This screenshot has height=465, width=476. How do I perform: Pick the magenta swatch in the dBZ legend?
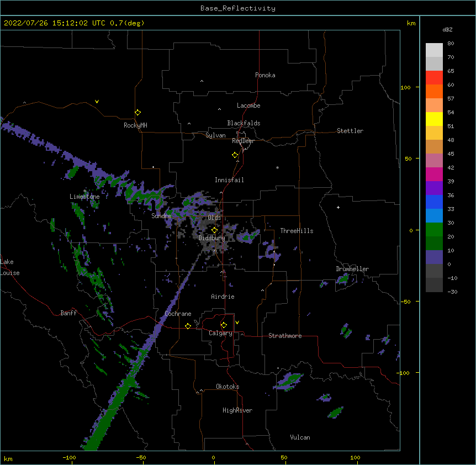click(x=434, y=174)
